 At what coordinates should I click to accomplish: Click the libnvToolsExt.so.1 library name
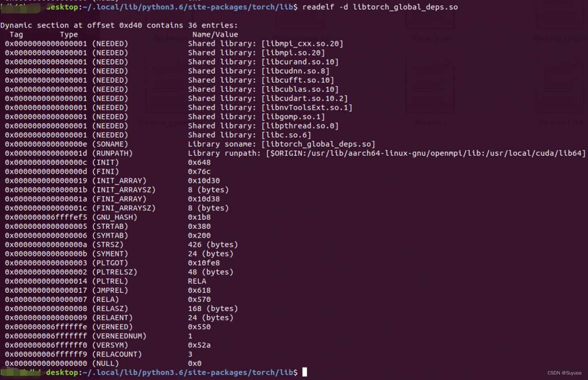click(x=307, y=108)
